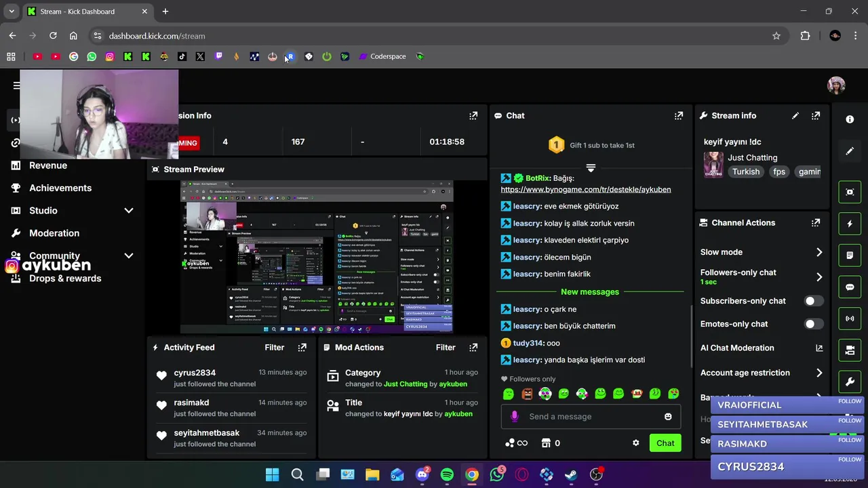Open OBS Studio from the taskbar
Screen dimensions: 868x488
(x=596, y=474)
